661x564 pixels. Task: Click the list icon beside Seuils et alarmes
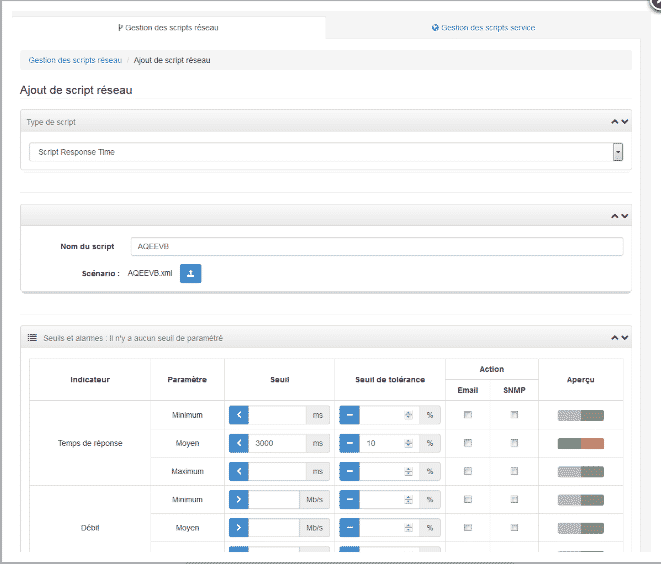tap(32, 338)
